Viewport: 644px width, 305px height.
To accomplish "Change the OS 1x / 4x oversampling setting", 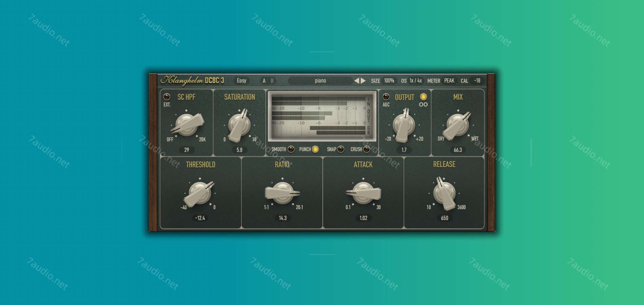I will pos(416,81).
